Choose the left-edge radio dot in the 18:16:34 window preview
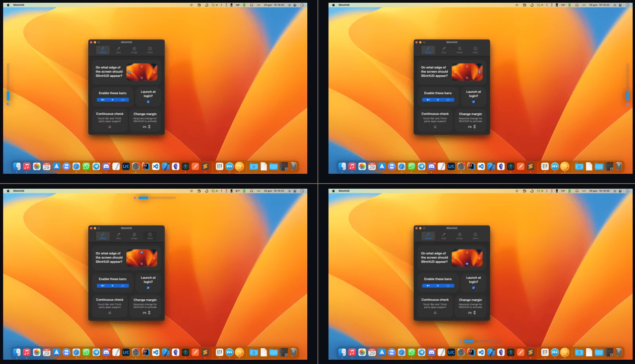635x364 pixels. [x=455, y=72]
